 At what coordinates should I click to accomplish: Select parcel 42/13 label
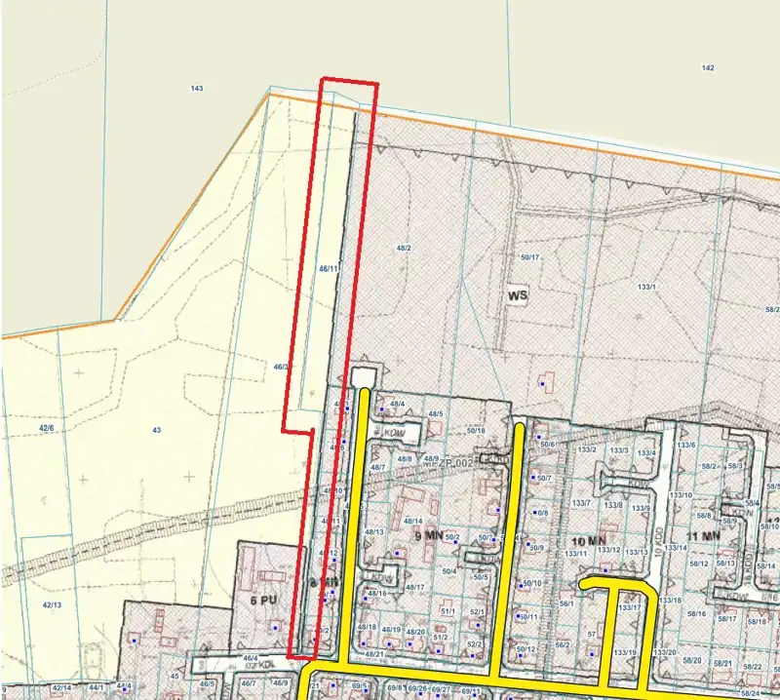coord(52,605)
